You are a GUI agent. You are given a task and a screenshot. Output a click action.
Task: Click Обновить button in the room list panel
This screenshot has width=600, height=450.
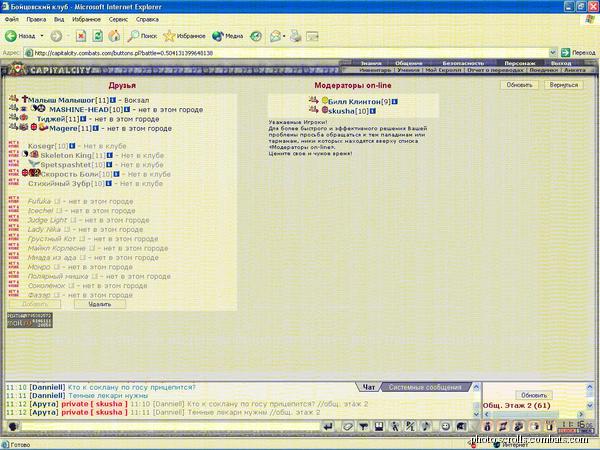tap(534, 395)
